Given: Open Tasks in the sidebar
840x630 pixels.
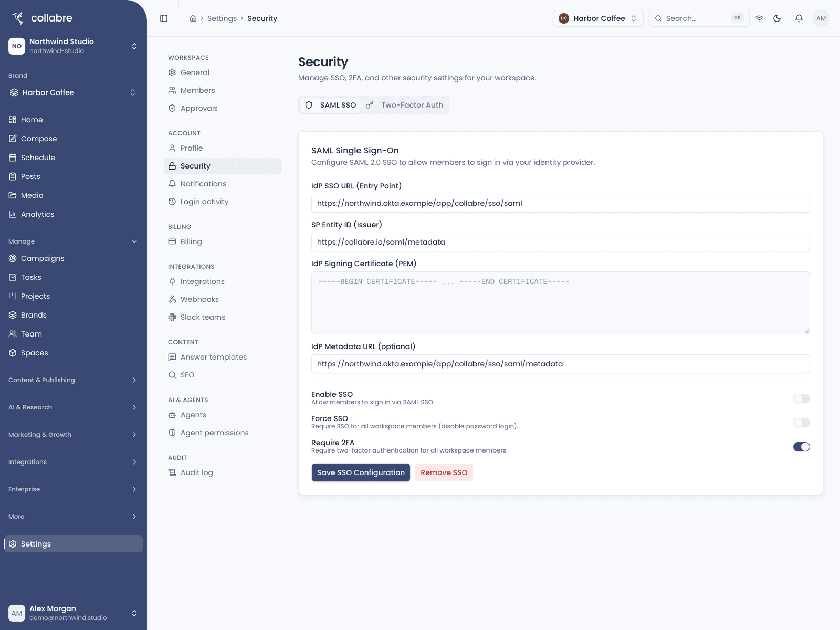Looking at the screenshot, I should 73,277.
